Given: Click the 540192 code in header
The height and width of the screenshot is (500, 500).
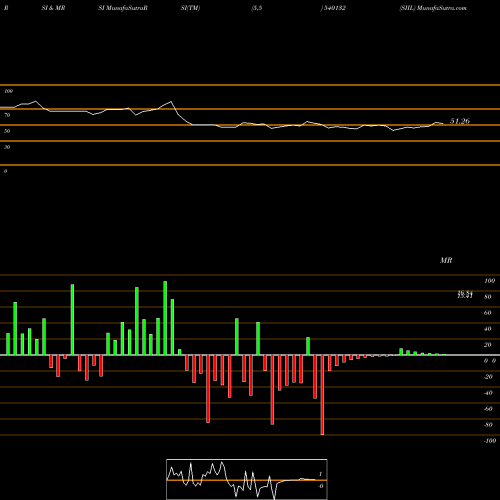Looking at the screenshot, I should 334,8.
